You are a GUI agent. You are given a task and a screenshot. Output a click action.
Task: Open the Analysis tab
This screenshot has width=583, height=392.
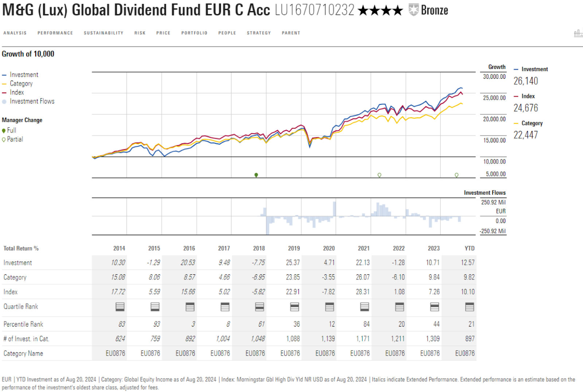tap(15, 33)
